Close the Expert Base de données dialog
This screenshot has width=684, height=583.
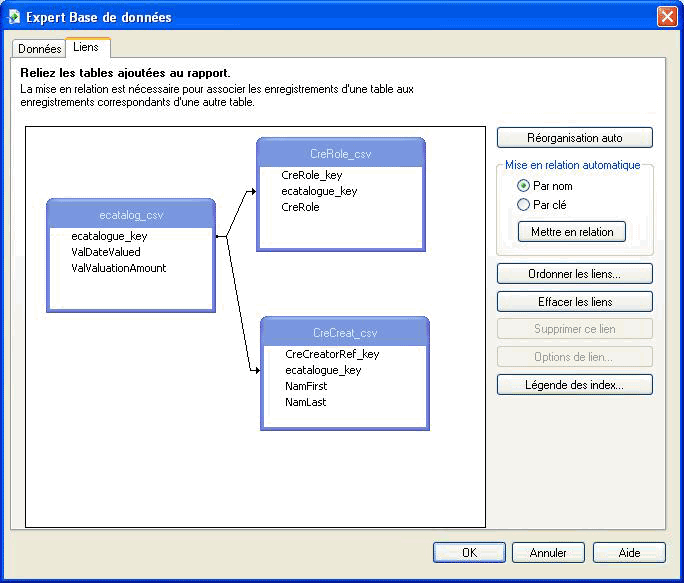click(666, 17)
